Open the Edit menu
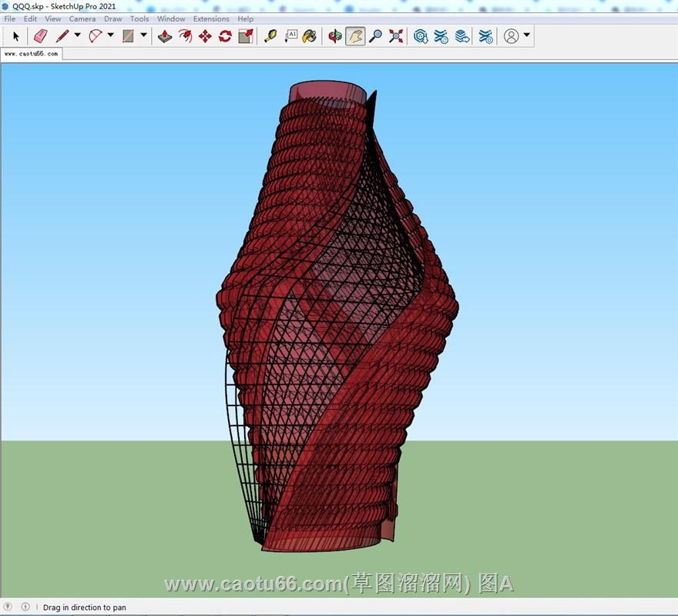This screenshot has width=678, height=616. point(30,19)
